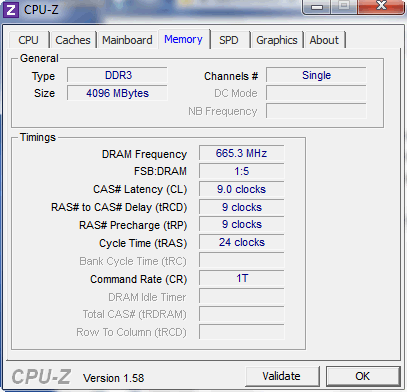Click the DRAM Frequency value 665.3 MHz
Viewport: 407px width, 392px height.
click(242, 153)
